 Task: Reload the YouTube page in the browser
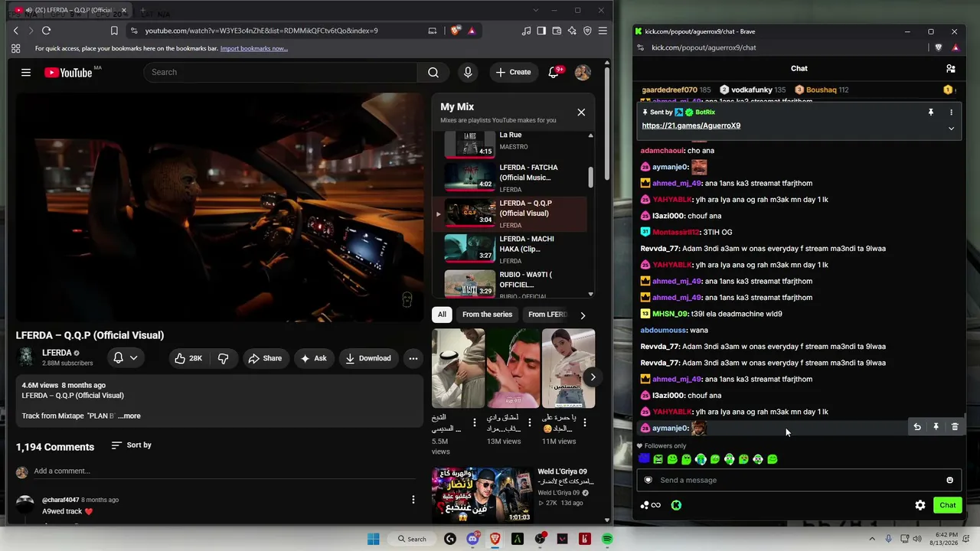pos(46,31)
